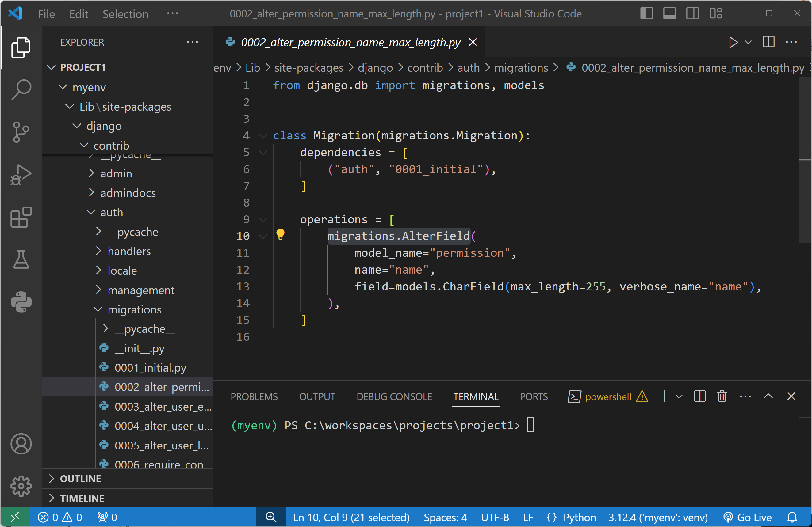The width and height of the screenshot is (812, 527).
Task: Click Go Live in the status bar
Action: 748,518
